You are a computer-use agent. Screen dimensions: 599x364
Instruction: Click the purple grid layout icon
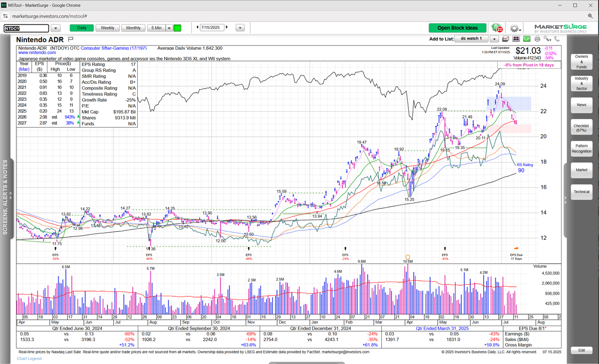coord(516,38)
